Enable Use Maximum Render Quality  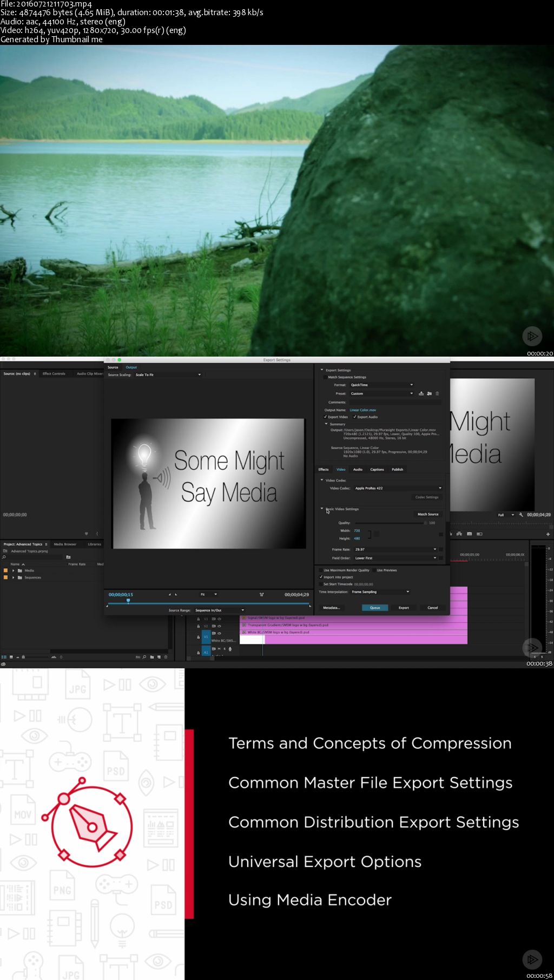coord(320,570)
